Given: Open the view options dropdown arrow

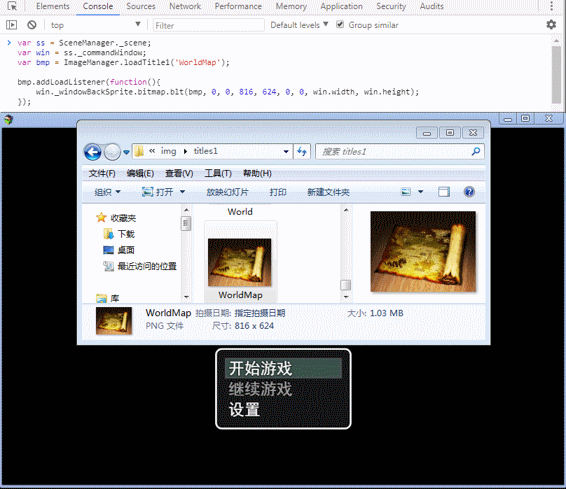Looking at the screenshot, I should click(421, 192).
